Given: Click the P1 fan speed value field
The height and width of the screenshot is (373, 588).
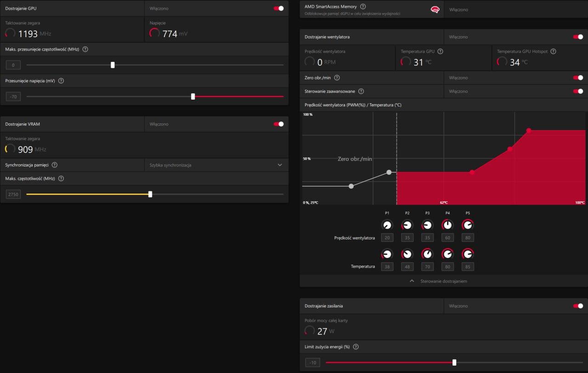Looking at the screenshot, I should [387, 238].
